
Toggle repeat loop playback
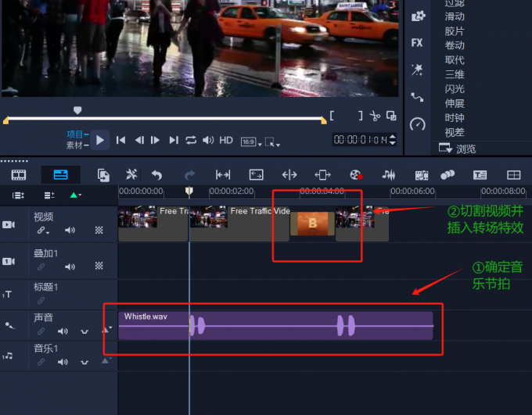pyautogui.click(x=191, y=140)
